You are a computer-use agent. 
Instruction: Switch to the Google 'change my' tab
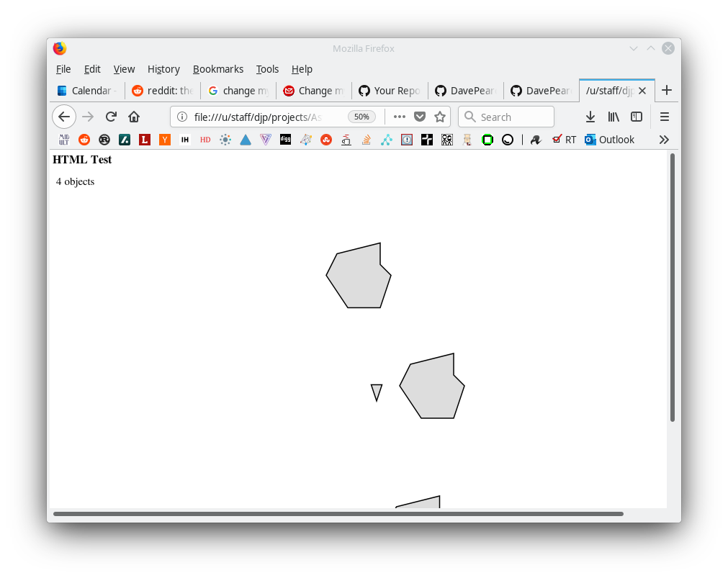pos(238,91)
